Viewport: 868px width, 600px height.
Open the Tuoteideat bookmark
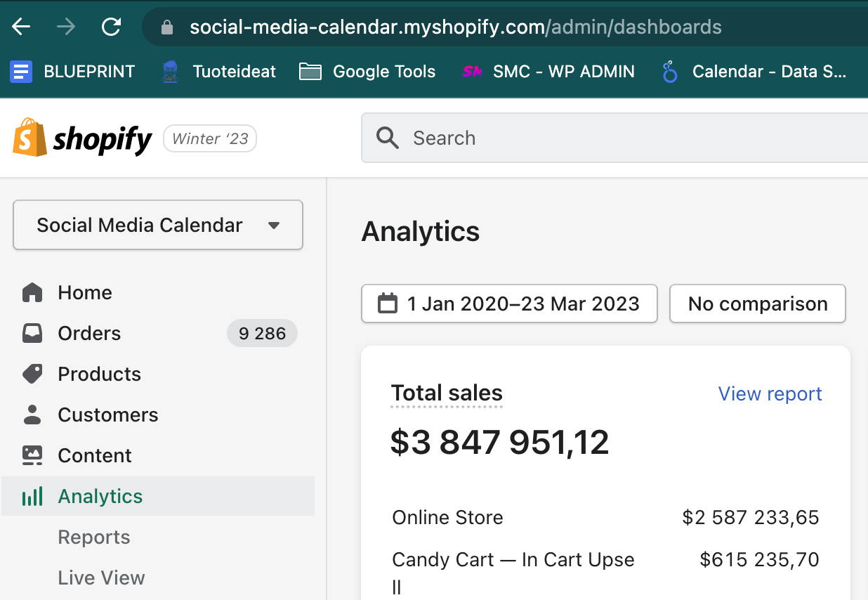(x=218, y=72)
